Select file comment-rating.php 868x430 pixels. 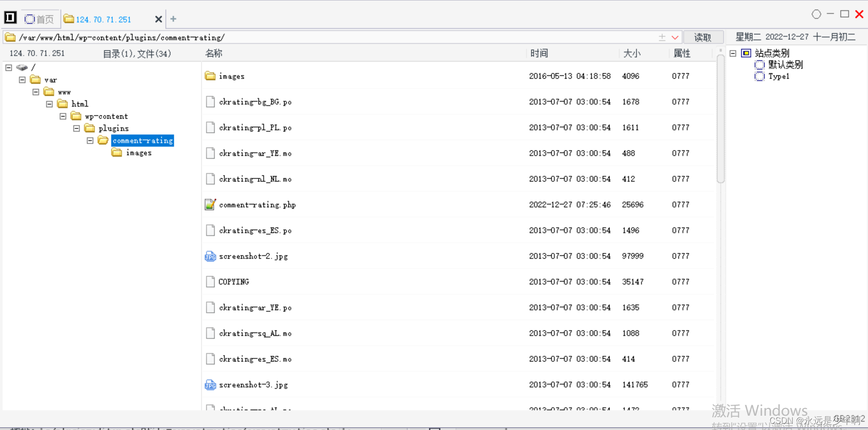[x=257, y=205]
